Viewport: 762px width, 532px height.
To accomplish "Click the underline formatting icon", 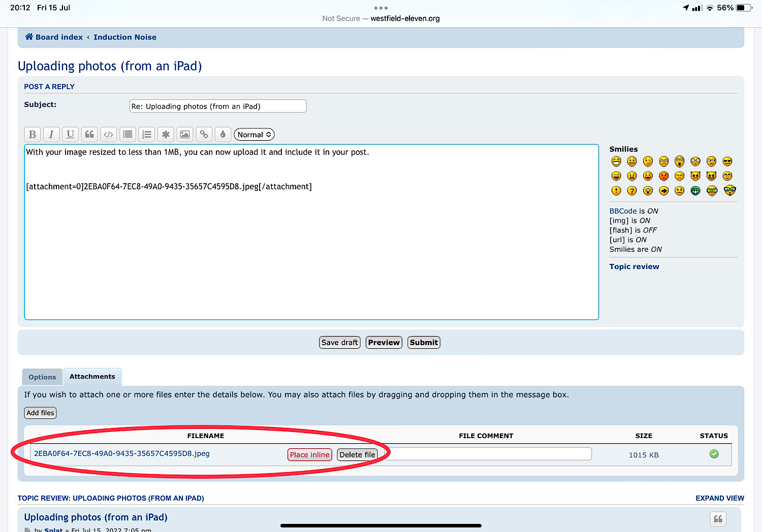I will point(70,135).
